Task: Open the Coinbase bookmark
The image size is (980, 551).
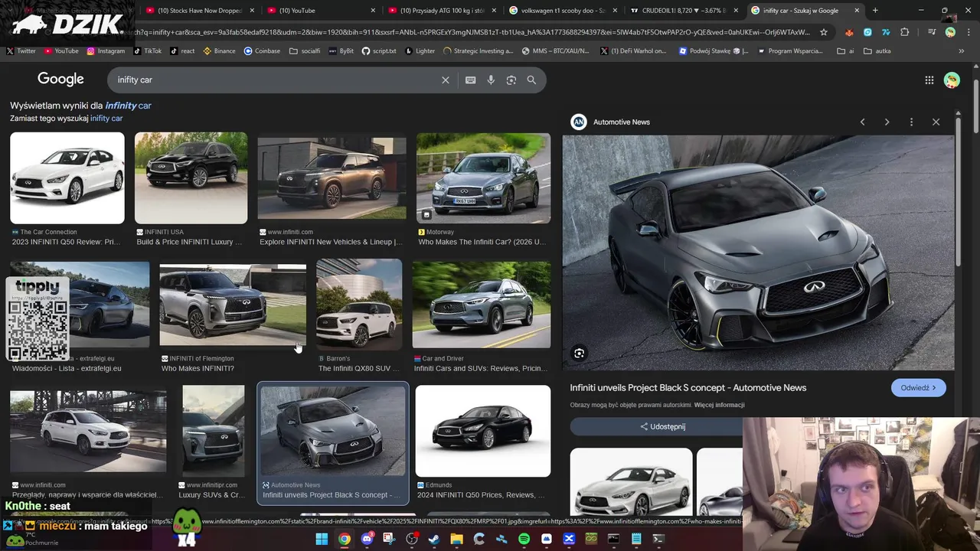Action: point(262,51)
